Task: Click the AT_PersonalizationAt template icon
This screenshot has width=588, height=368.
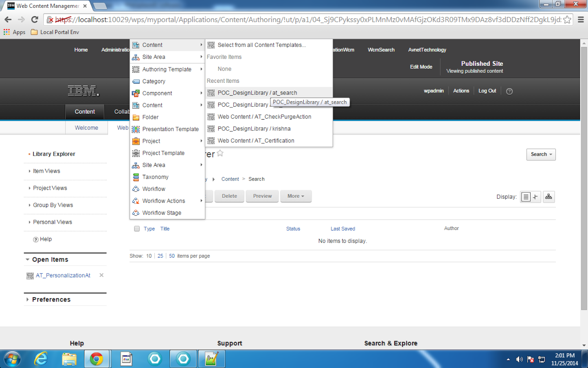Action: (30, 276)
